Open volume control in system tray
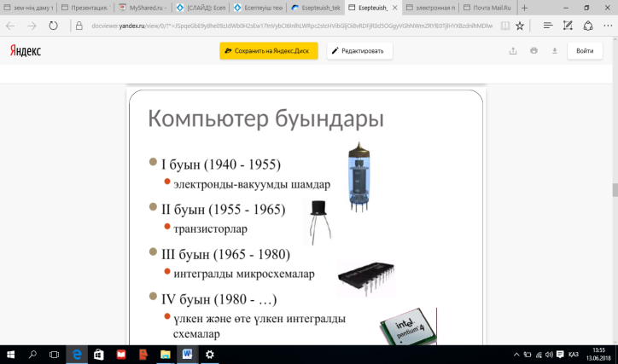618x364 pixels. pos(549,355)
